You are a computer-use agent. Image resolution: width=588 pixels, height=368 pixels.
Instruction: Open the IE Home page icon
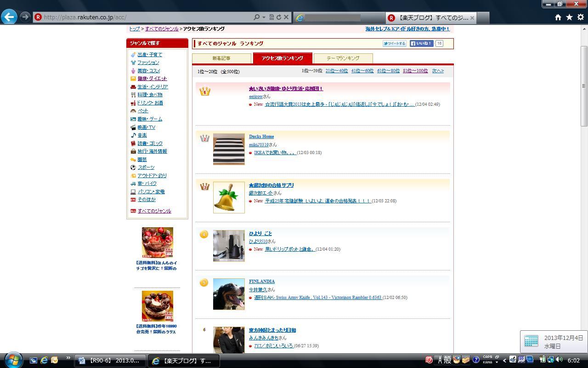[558, 17]
